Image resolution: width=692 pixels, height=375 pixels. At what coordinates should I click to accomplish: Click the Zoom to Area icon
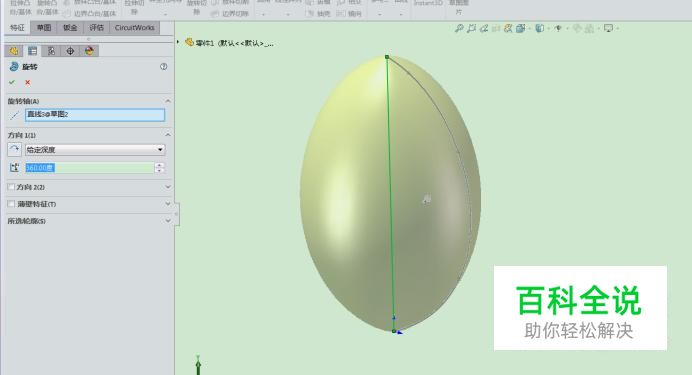coord(471,28)
